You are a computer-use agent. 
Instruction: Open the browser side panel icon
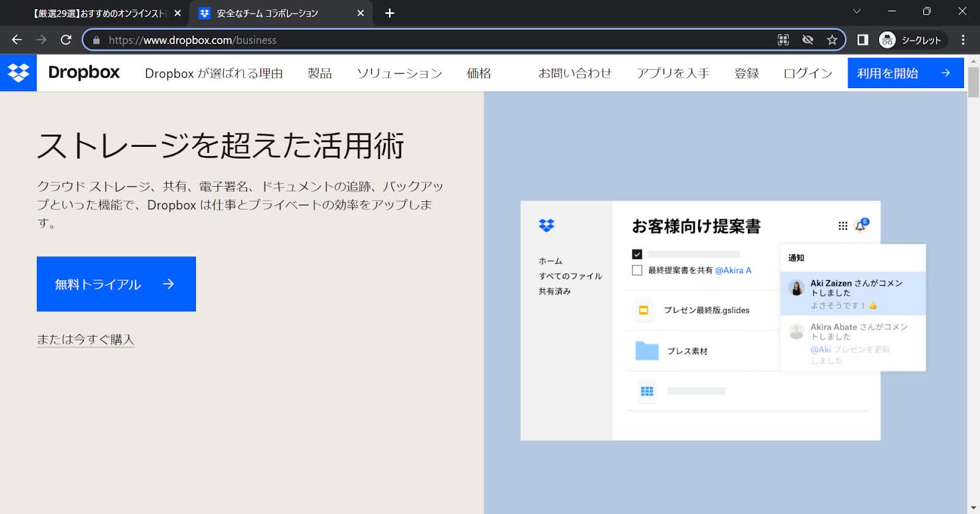click(x=862, y=40)
